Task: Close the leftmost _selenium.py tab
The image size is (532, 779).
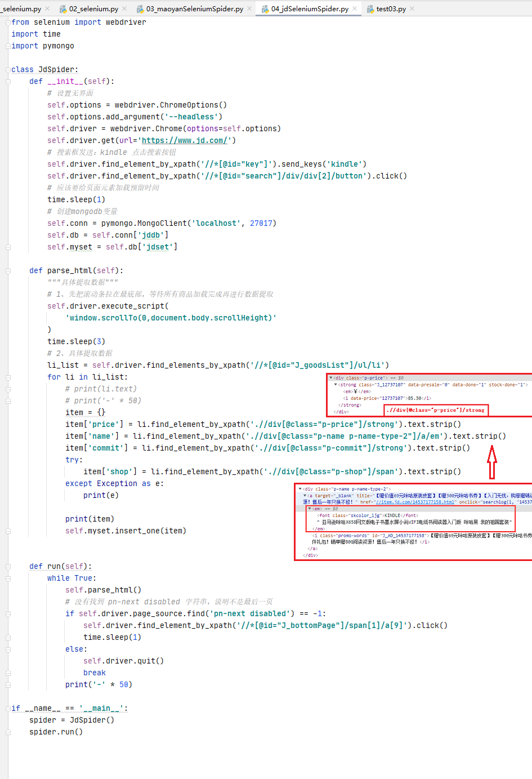Action: (x=47, y=9)
